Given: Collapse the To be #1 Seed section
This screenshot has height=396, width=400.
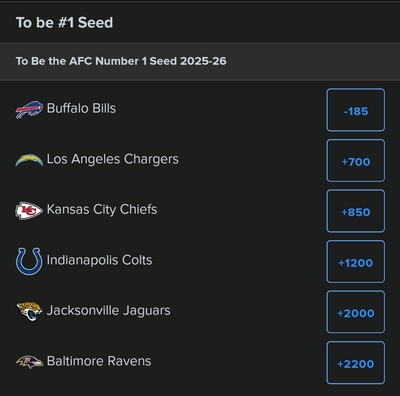Looking at the screenshot, I should click(x=200, y=22).
